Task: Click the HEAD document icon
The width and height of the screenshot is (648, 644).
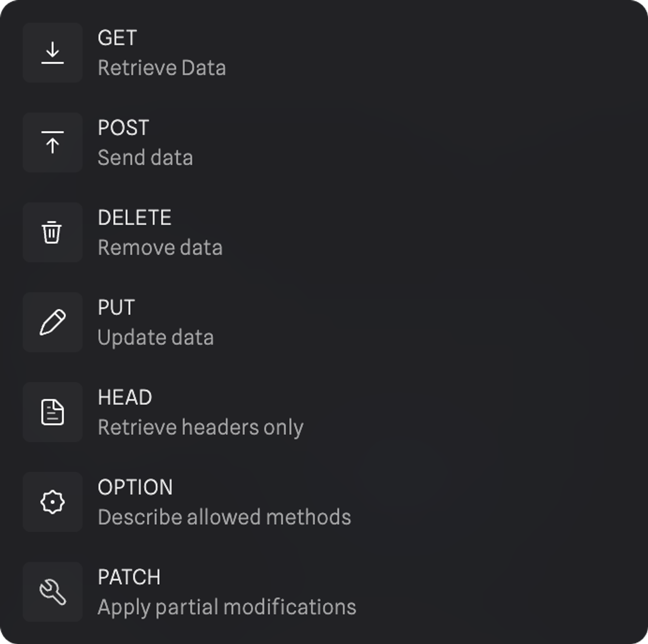Action: pos(52,412)
